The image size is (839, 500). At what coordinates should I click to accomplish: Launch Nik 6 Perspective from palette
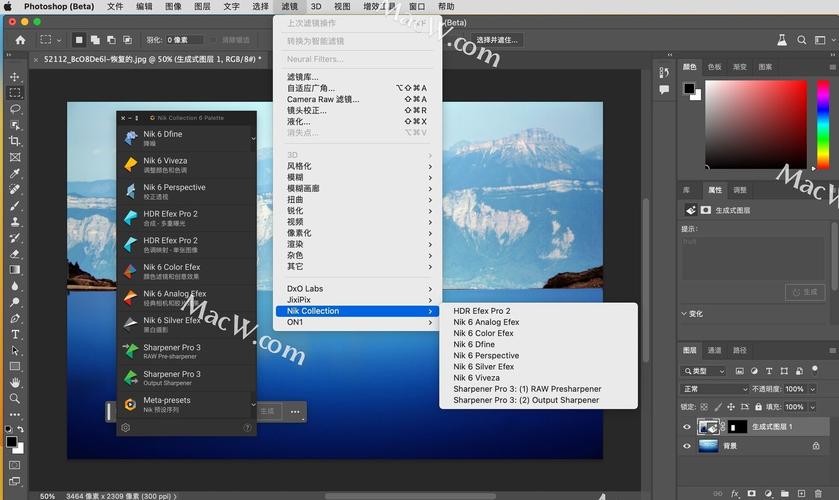(185, 192)
